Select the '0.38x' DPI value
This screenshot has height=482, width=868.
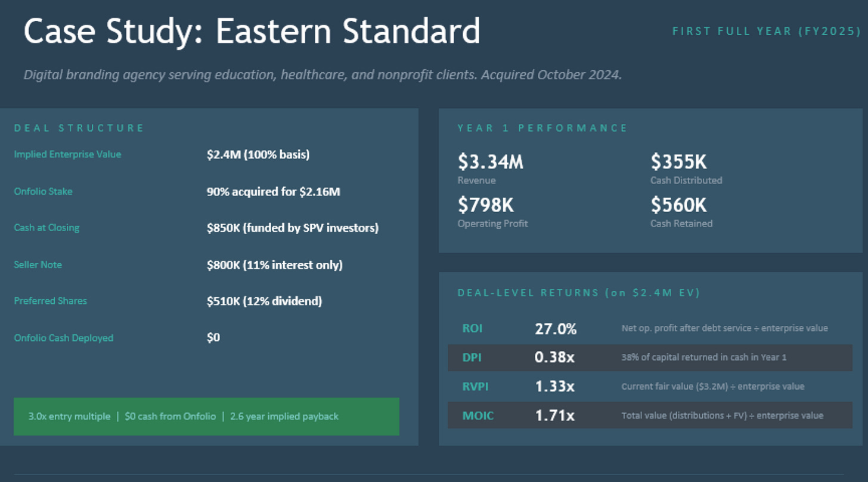[x=554, y=357]
